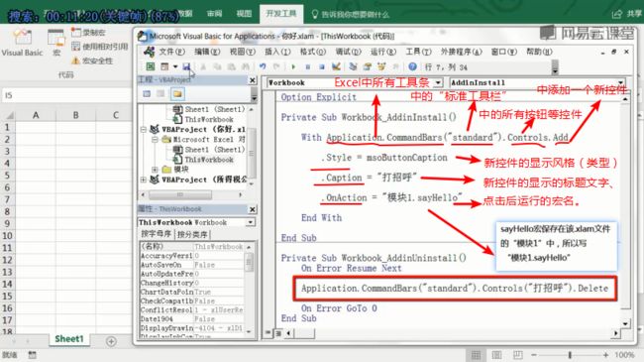This screenshot has width=644, height=362.
Task: Switch to Excel view icon in VBA toolbar
Action: [151, 66]
